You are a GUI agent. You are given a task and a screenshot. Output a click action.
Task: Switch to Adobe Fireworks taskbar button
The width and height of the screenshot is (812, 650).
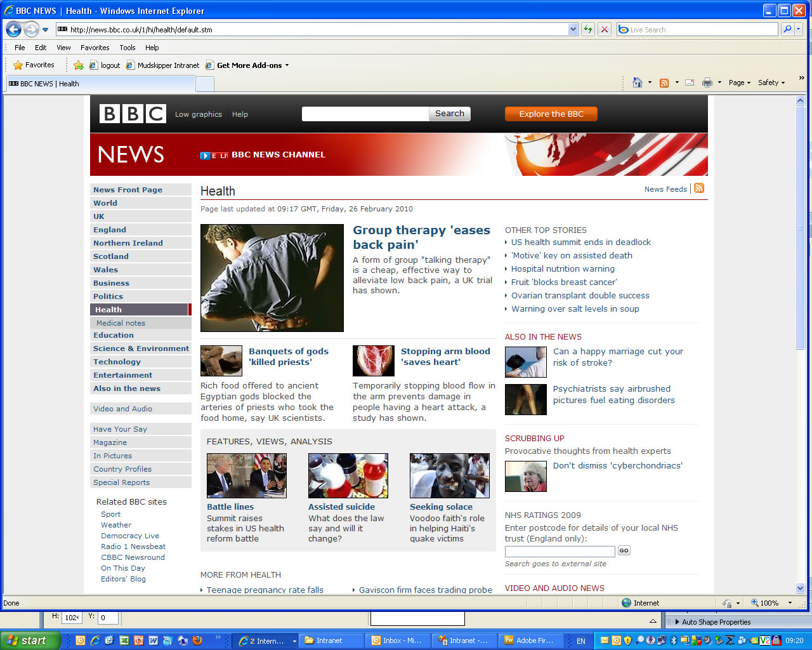(x=530, y=640)
